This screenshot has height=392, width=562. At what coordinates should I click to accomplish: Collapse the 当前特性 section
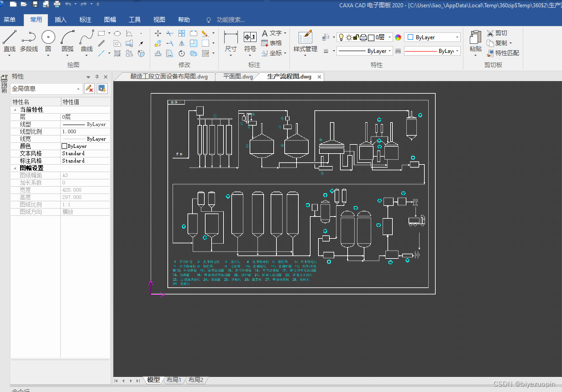tap(15, 110)
